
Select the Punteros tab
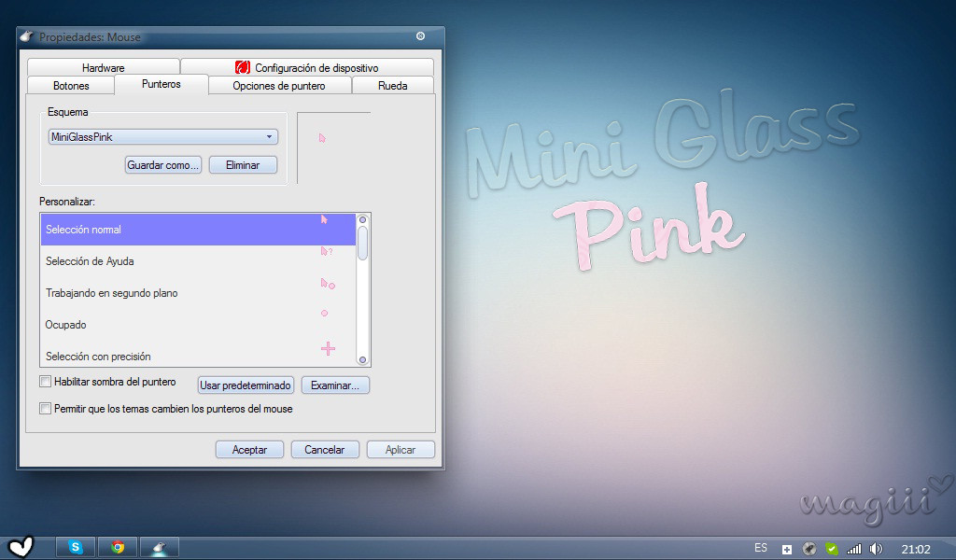162,84
